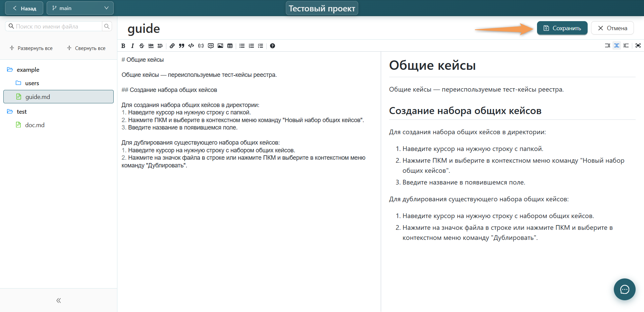This screenshot has width=644, height=312.
Task: Open doc.md in the file tree
Action: 35,125
